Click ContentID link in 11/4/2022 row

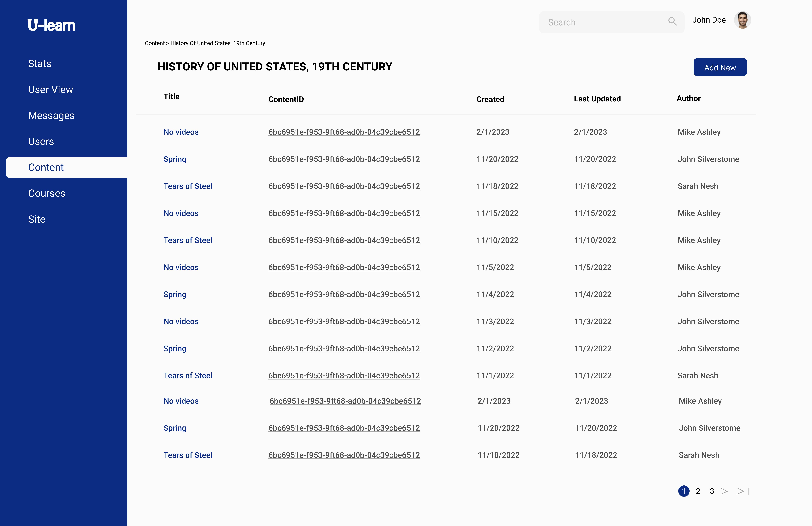point(344,294)
